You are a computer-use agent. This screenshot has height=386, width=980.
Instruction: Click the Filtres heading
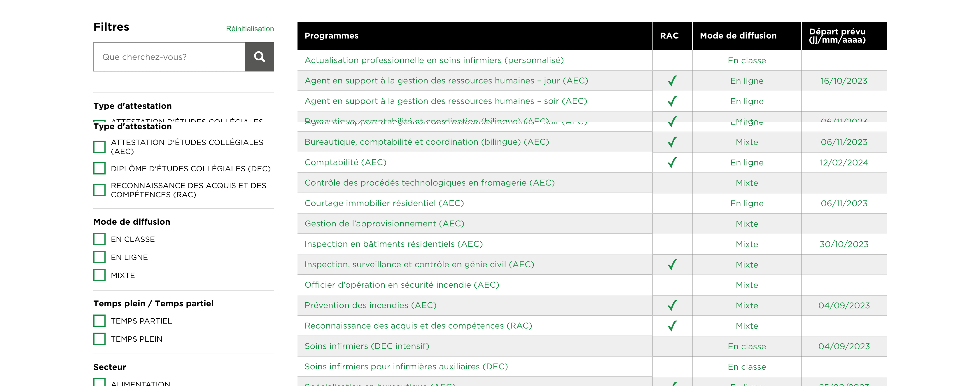[111, 27]
